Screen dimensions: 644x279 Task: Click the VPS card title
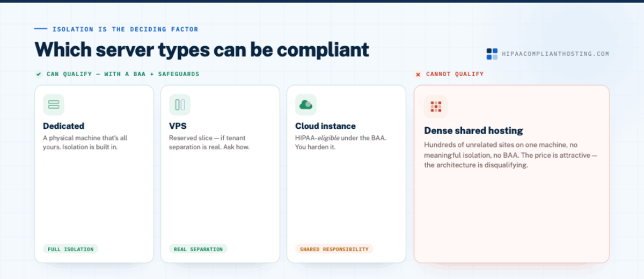178,126
